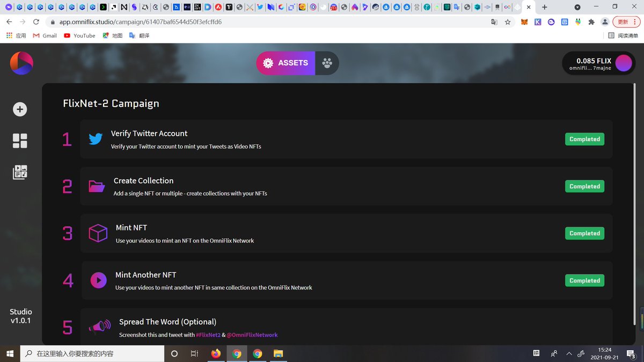Open the Windows Start menu

tap(10, 353)
